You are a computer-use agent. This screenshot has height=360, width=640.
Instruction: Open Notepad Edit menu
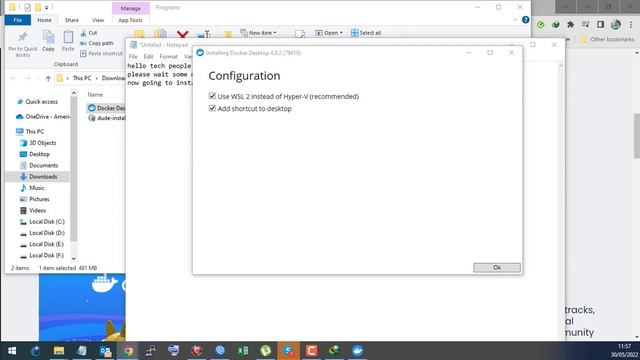(148, 56)
